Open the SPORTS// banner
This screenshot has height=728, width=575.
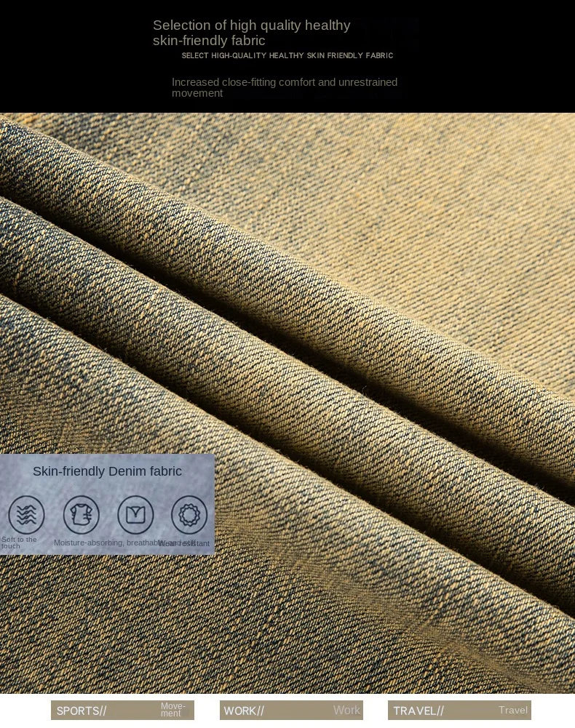click(x=123, y=710)
